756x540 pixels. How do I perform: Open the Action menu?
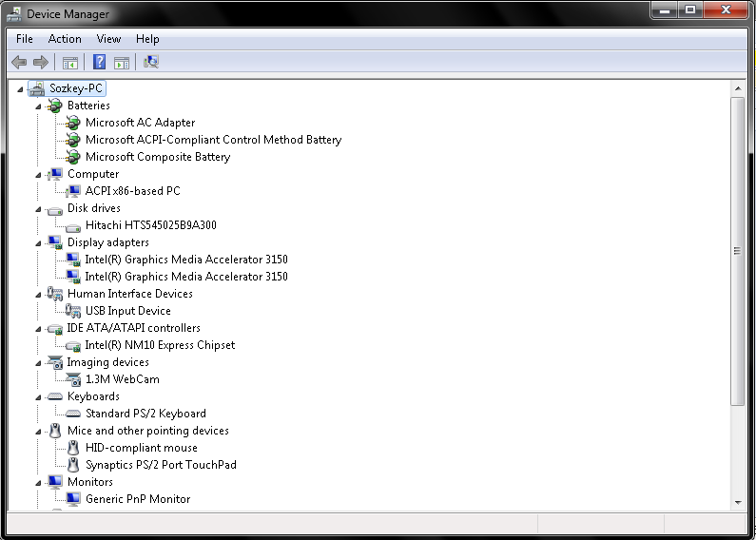(x=65, y=39)
